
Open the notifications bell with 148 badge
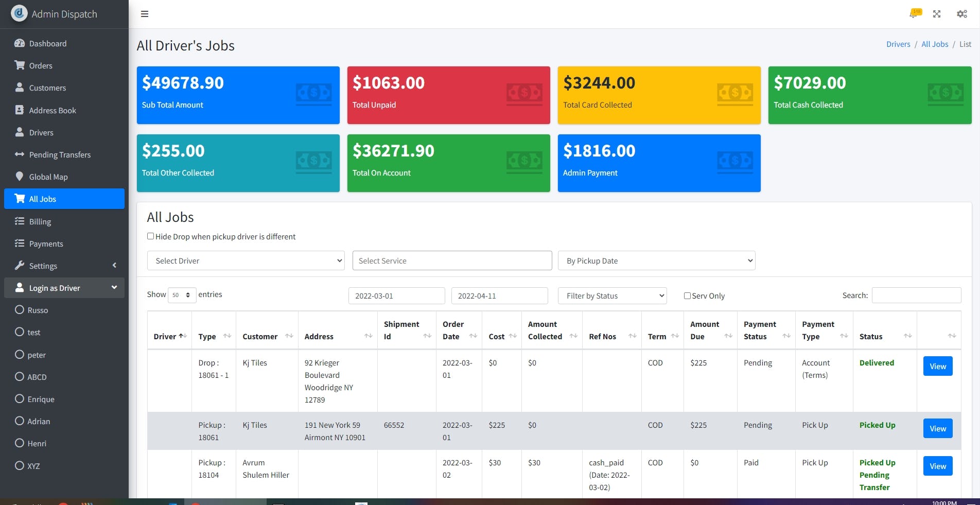[x=915, y=14]
